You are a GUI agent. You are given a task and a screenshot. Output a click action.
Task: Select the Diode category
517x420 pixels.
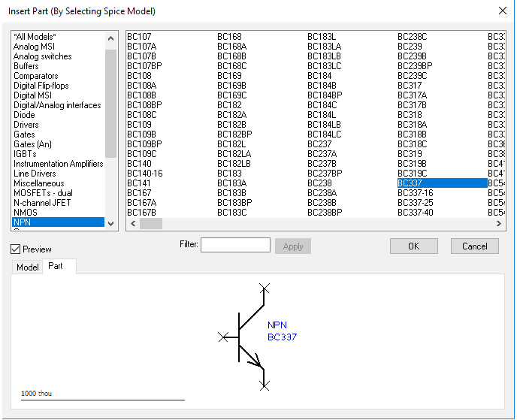[x=24, y=115]
